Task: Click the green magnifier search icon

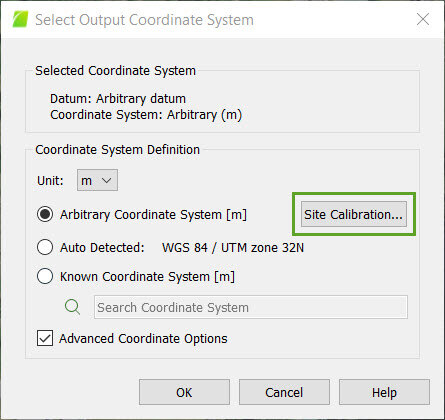Action: [72, 307]
